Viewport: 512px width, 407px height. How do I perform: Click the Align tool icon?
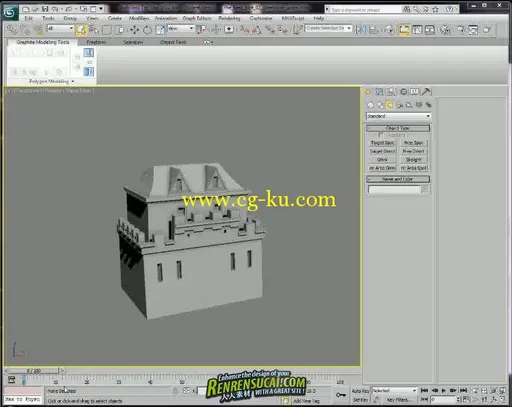(374, 30)
